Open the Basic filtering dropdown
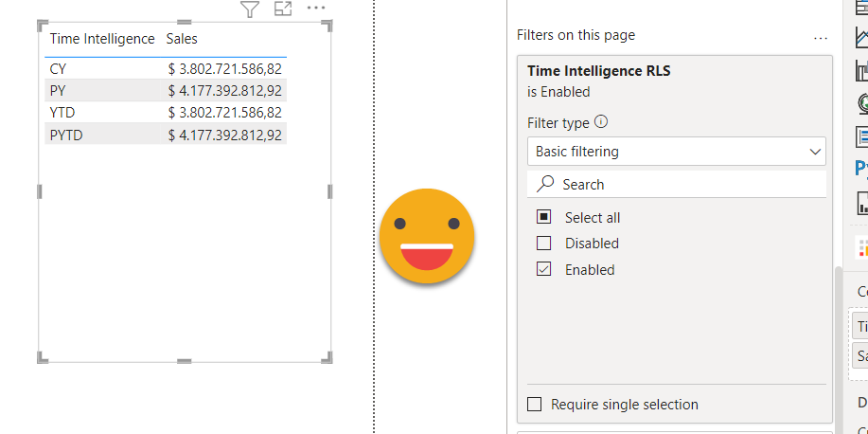868x434 pixels. (x=676, y=152)
